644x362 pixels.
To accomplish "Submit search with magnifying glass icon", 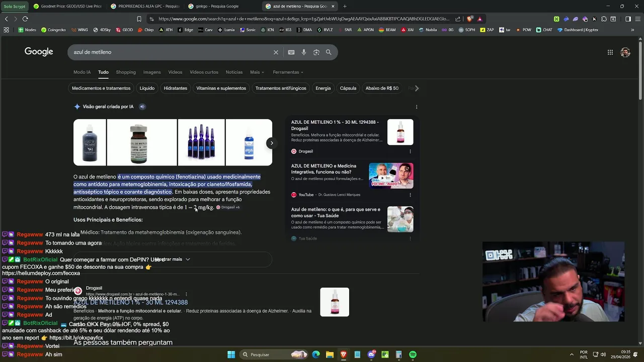I will pos(329,52).
